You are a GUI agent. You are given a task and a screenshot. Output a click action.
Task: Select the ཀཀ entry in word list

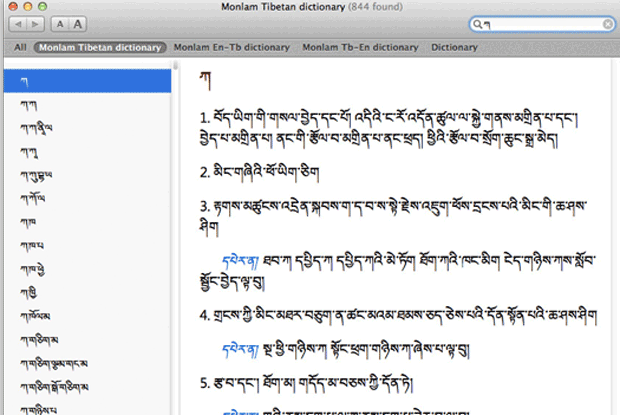(x=87, y=105)
